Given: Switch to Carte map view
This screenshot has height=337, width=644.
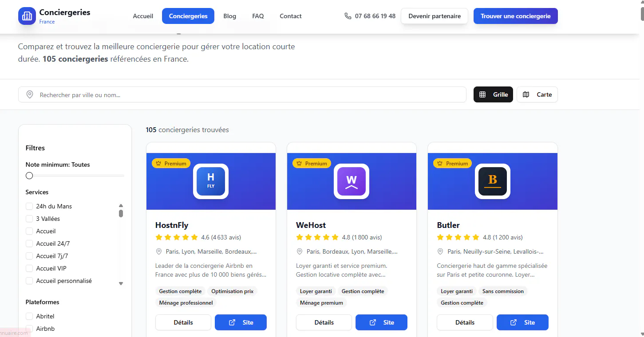Looking at the screenshot, I should tap(537, 94).
